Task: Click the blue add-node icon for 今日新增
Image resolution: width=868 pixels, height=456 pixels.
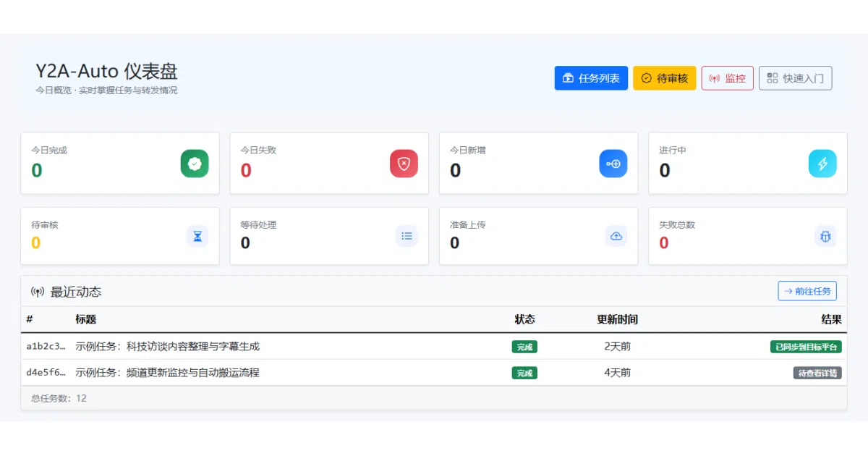Action: coord(613,164)
